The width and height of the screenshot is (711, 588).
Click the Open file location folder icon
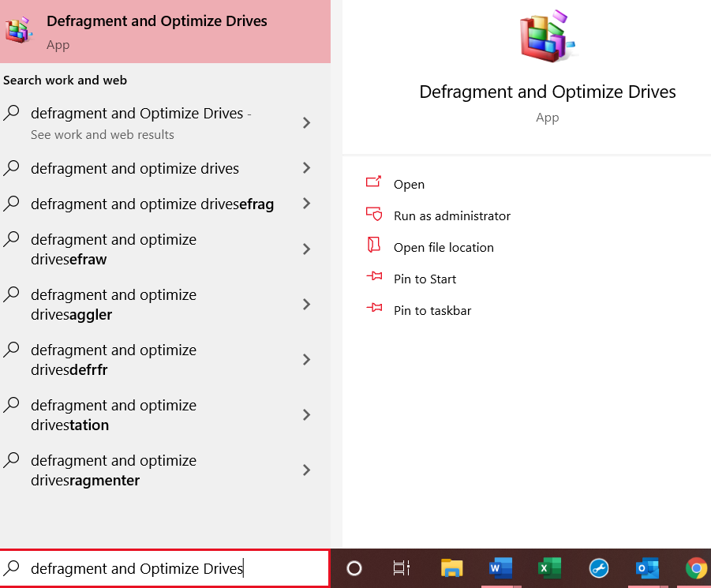[373, 245]
